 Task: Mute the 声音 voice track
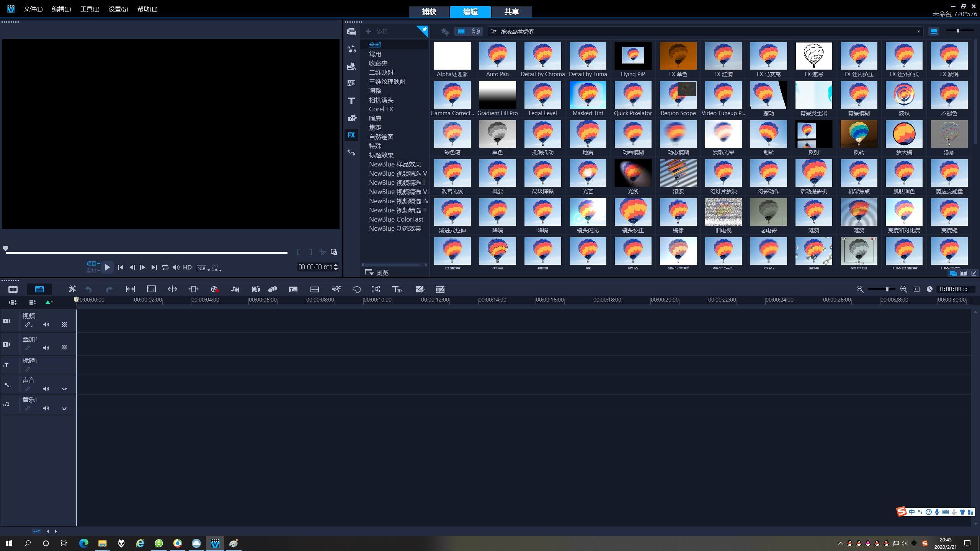click(46, 389)
